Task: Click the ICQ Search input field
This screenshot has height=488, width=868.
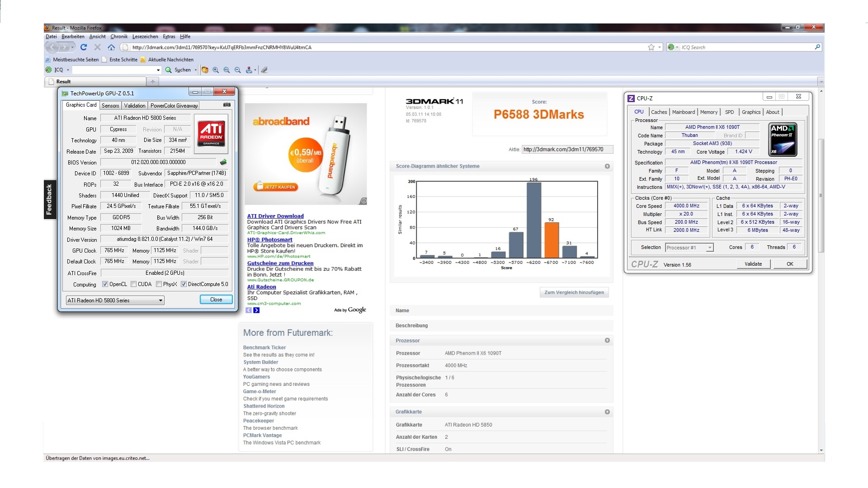Action: pyautogui.click(x=746, y=47)
